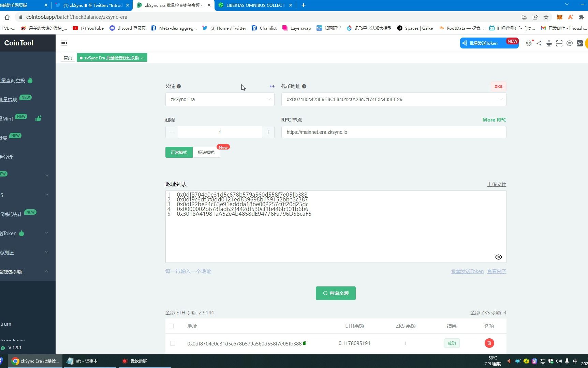The width and height of the screenshot is (588, 368).
Task: Click the install app icon in address bar
Action: pyautogui.click(x=524, y=17)
